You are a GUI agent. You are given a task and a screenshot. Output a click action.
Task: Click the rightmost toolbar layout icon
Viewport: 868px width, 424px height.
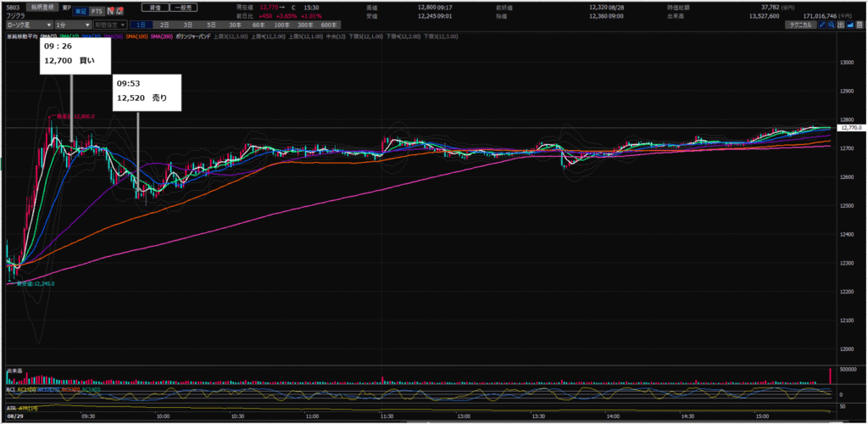pyautogui.click(x=860, y=25)
